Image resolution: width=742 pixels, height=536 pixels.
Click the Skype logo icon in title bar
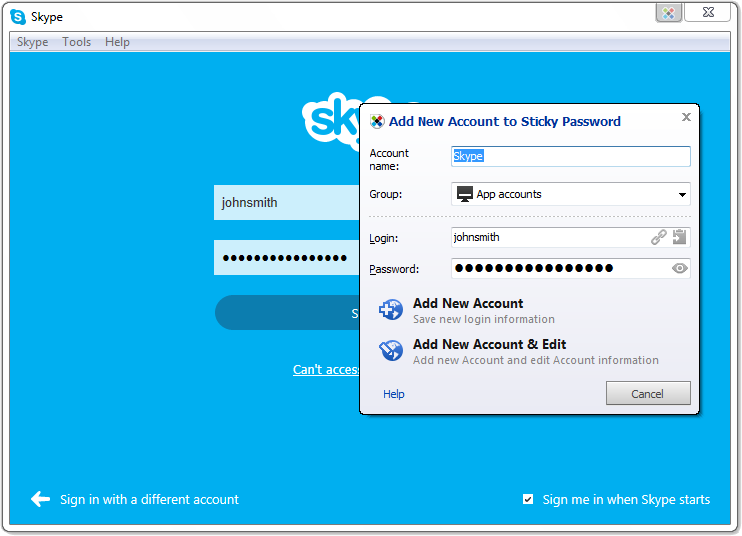pyautogui.click(x=18, y=17)
